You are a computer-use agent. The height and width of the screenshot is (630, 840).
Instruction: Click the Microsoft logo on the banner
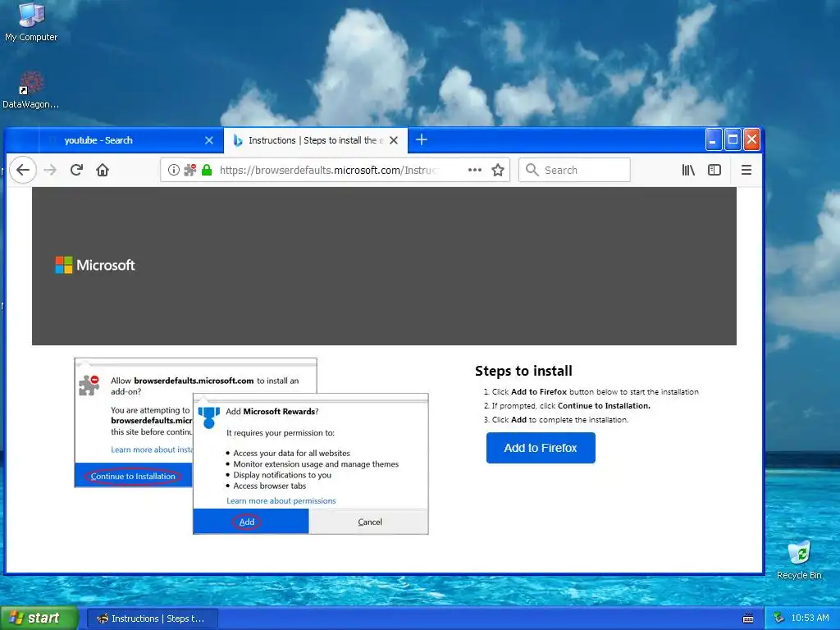95,265
